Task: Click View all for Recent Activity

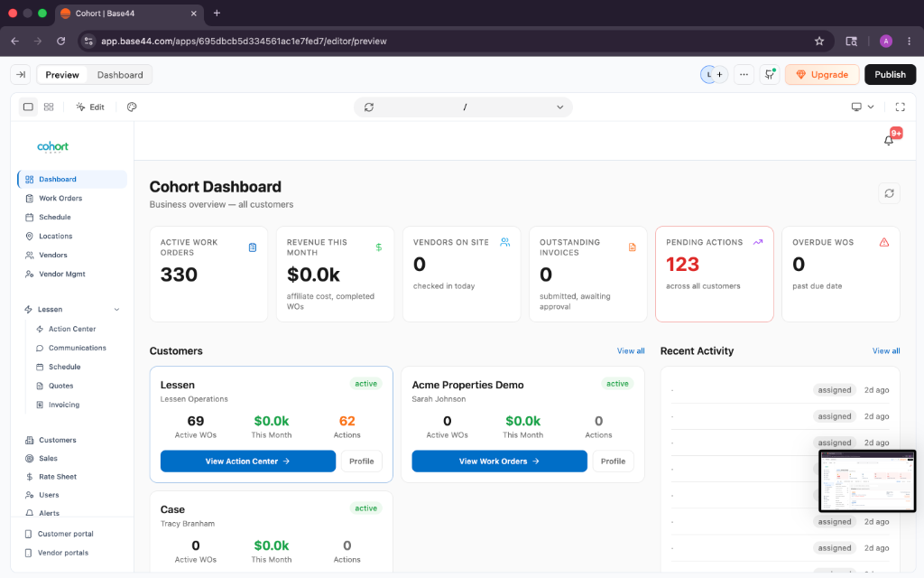Action: point(886,351)
